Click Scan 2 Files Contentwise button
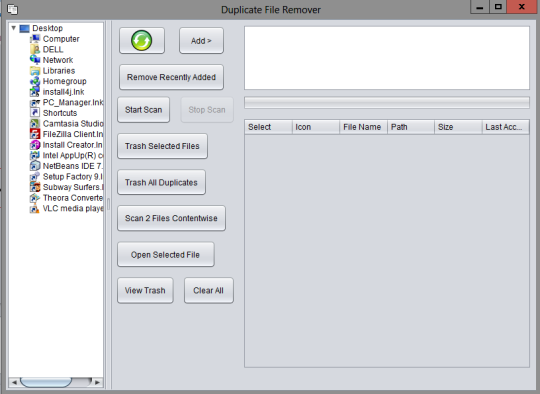Viewport: 540px width, 394px height. pyautogui.click(x=171, y=218)
